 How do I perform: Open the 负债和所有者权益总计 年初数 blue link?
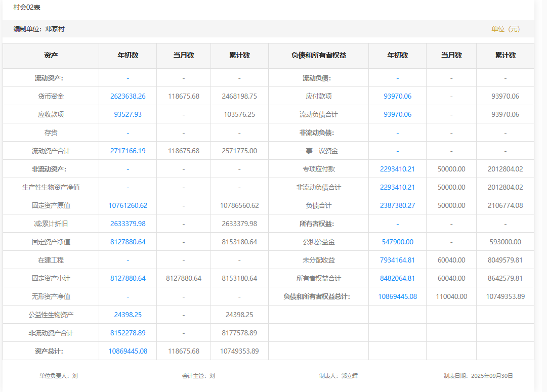397,296
